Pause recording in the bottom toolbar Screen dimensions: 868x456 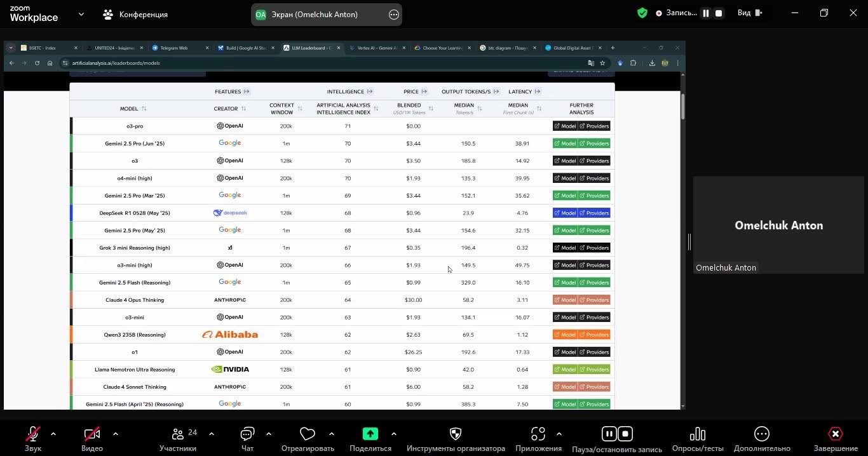coord(609,434)
